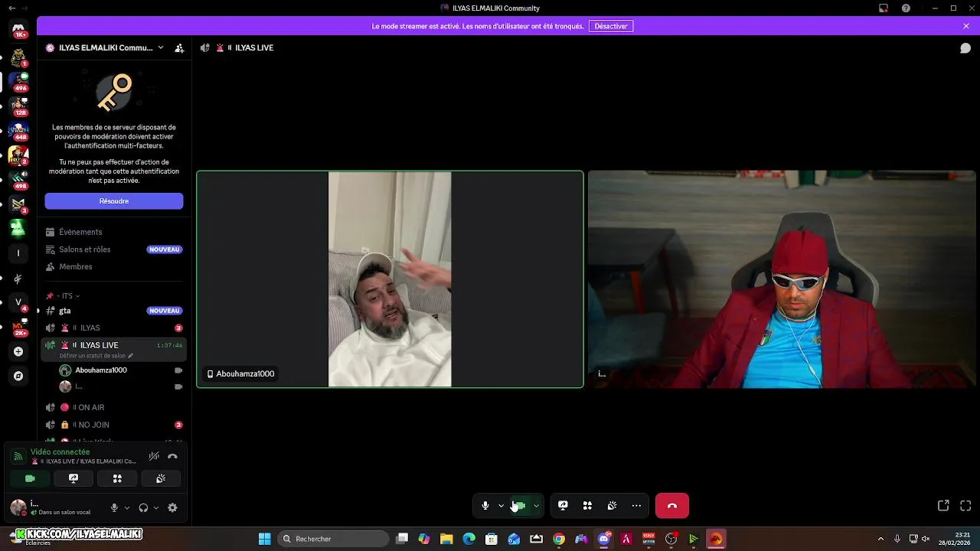Open the Discord taskbar icon

click(604, 539)
